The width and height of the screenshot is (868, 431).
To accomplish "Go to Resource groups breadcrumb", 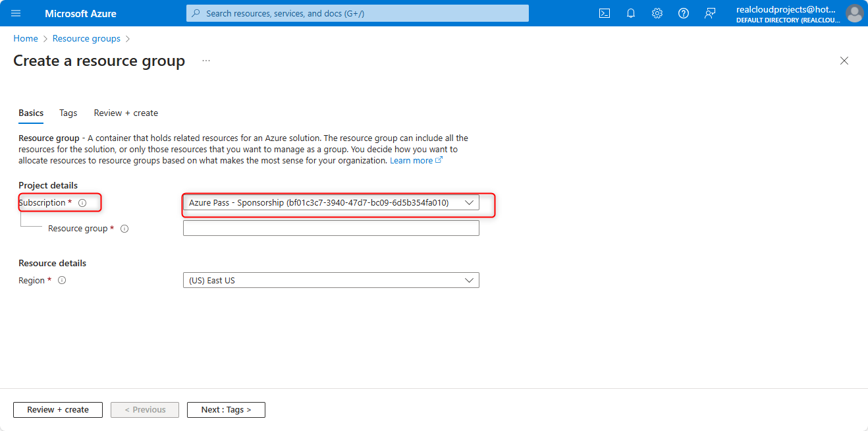I will [86, 38].
